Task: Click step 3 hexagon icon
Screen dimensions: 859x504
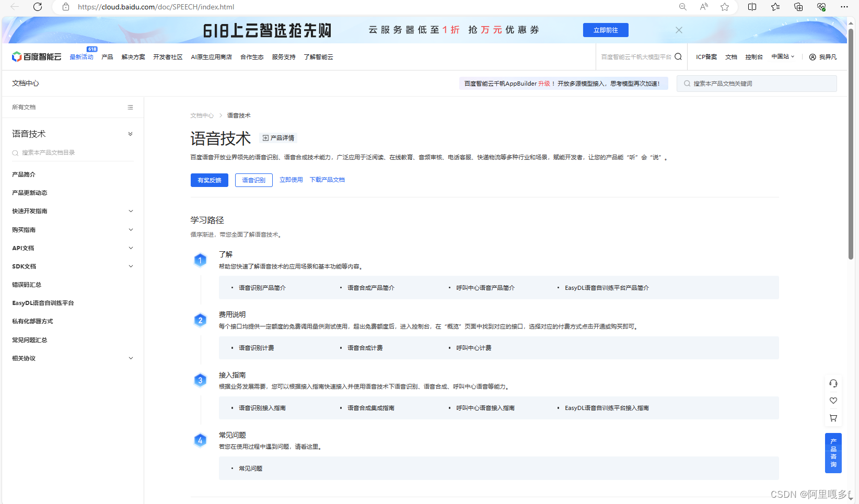Action: 200,380
